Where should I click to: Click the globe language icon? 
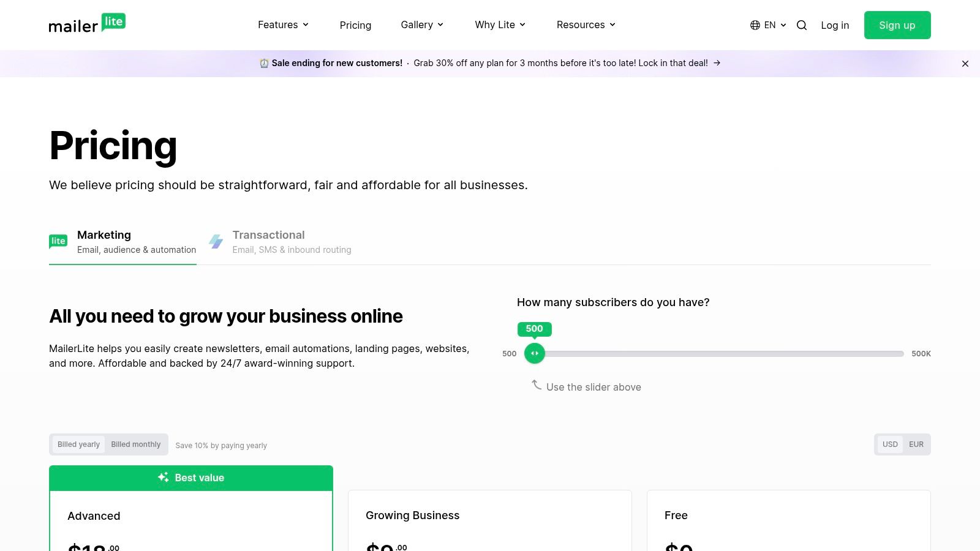point(755,25)
